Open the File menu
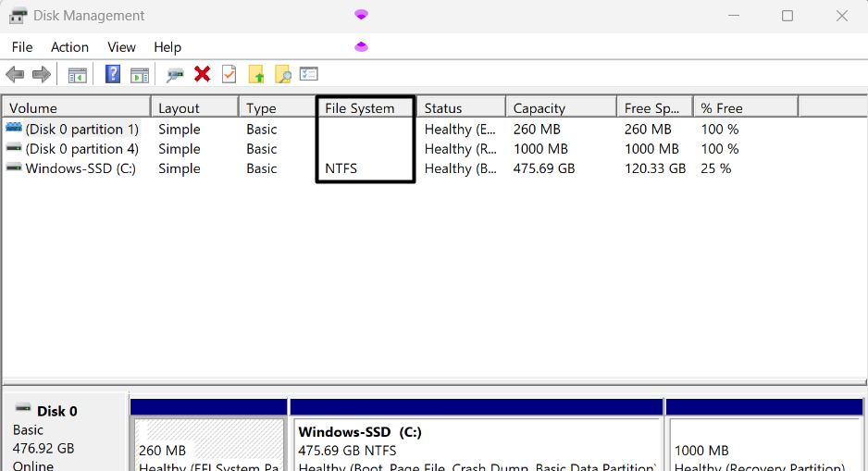 click(22, 47)
